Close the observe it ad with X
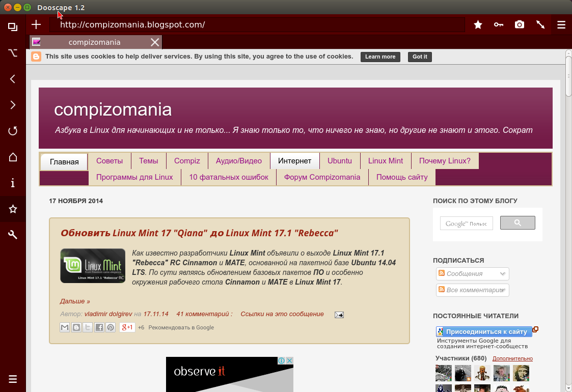Viewport: 572px width, 392px height. point(289,360)
